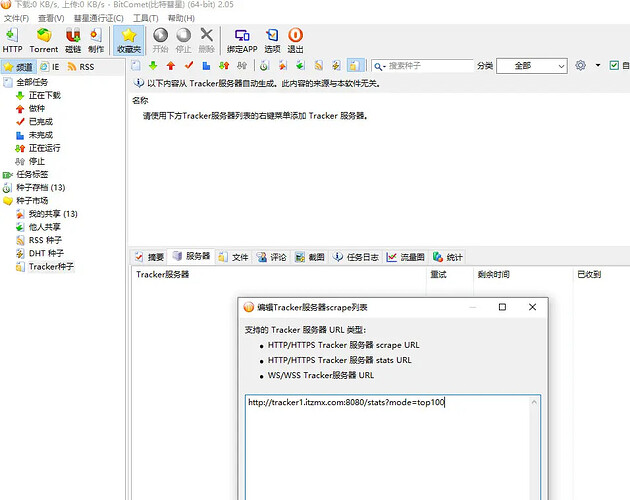This screenshot has width=630, height=500.
Task: Open the Torrent toolbar button
Action: 43,40
